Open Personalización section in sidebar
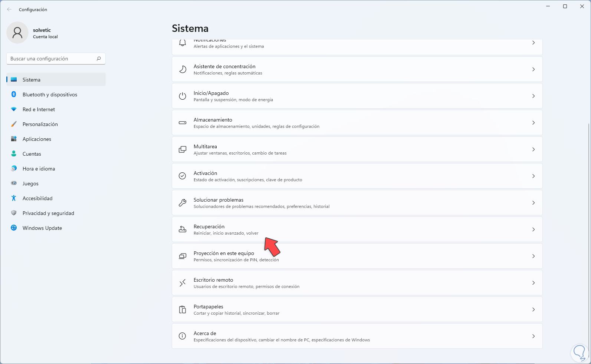591x364 pixels. 40,124
